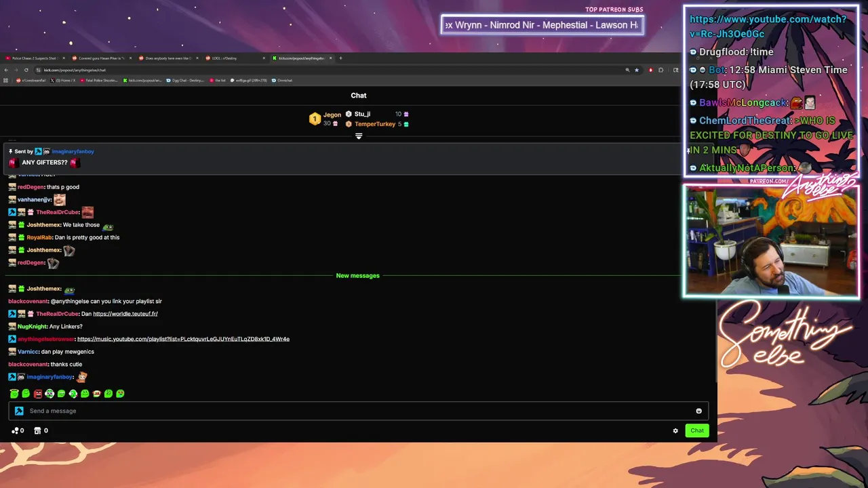
Task: Open the music.youtube.com playlist link
Action: pos(183,339)
